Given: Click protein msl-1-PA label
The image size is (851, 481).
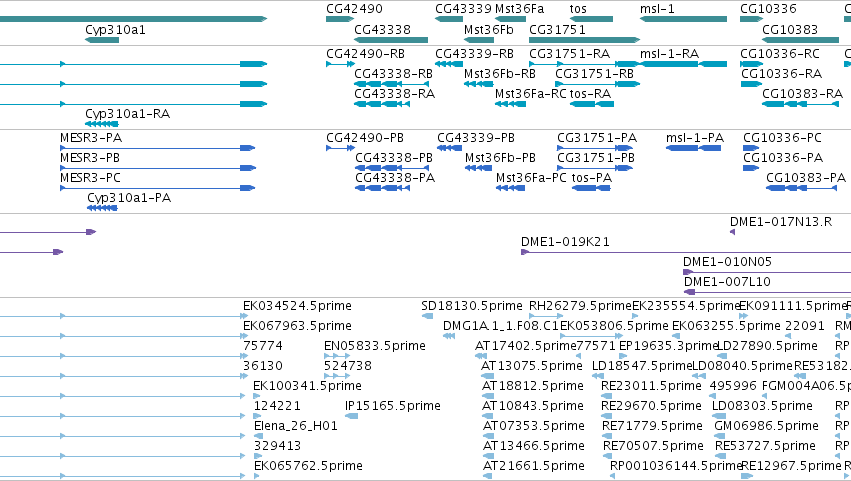Looking at the screenshot, I should click(x=695, y=138).
